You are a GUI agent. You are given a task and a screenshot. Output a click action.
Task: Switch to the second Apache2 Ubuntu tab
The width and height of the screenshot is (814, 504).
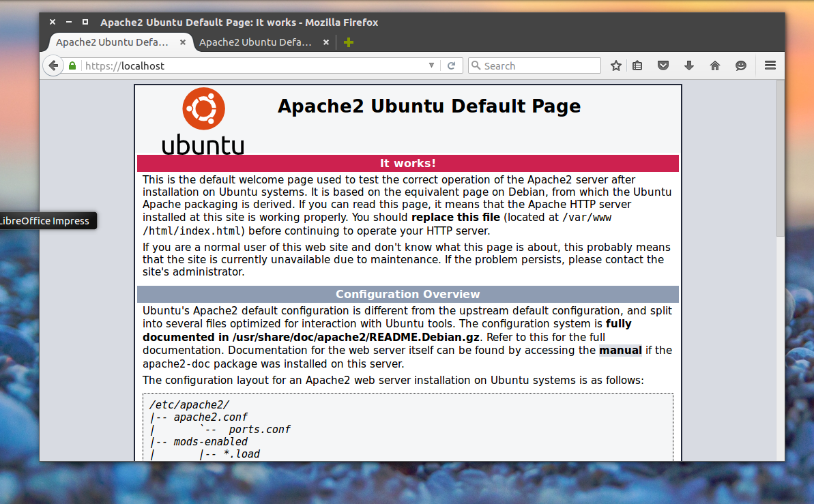pyautogui.click(x=255, y=42)
